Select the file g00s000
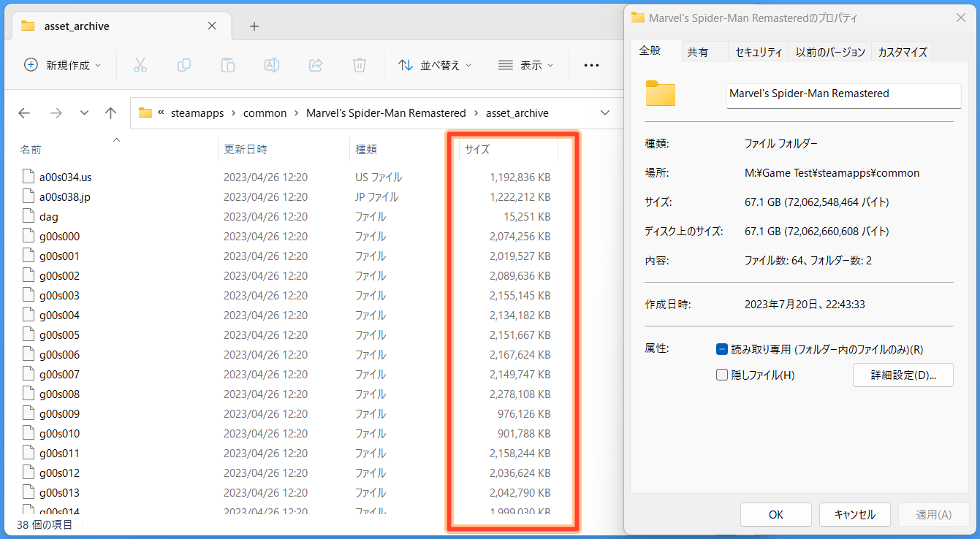The width and height of the screenshot is (980, 539). point(59,236)
